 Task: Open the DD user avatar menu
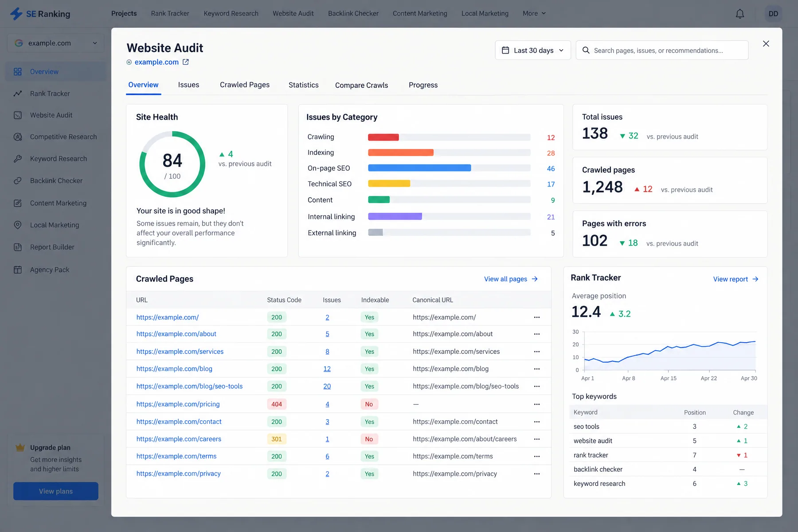[x=773, y=14]
